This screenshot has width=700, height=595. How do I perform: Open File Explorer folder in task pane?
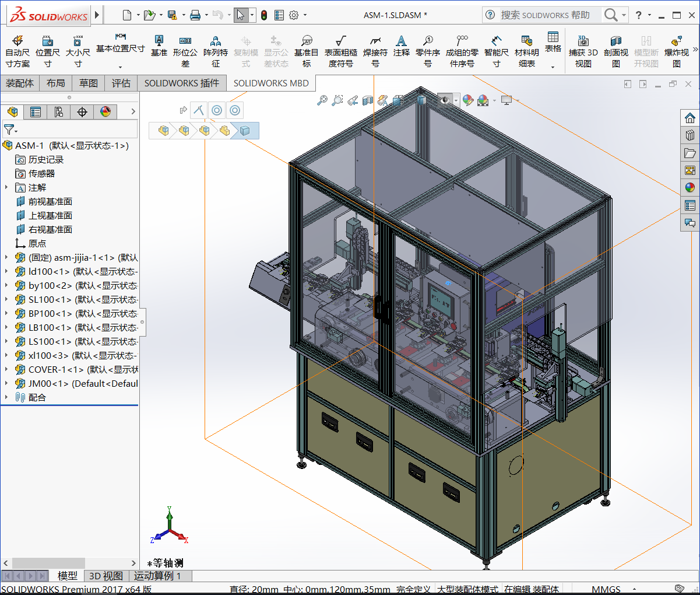tap(690, 153)
